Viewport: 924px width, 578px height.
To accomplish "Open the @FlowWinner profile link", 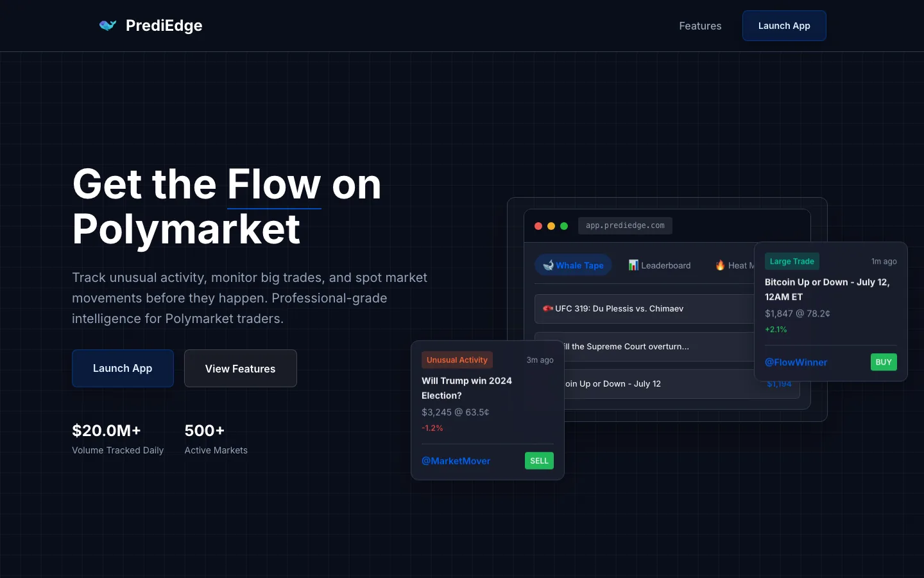I will [x=796, y=362].
